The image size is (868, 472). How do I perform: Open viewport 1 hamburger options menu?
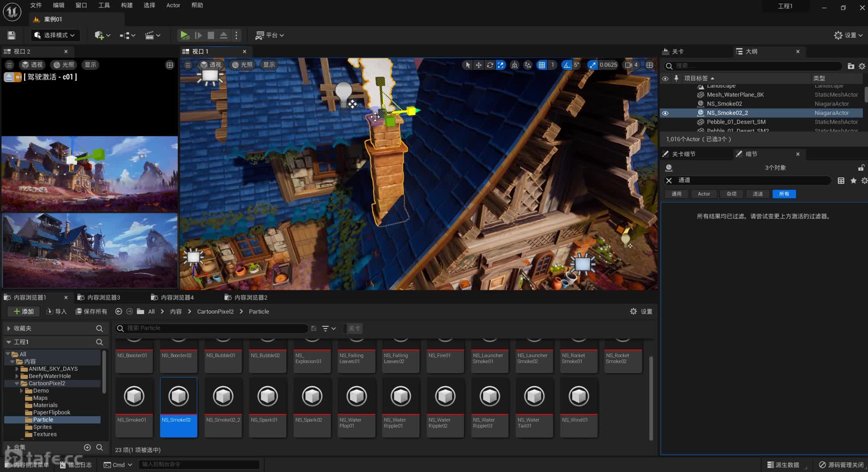point(188,65)
